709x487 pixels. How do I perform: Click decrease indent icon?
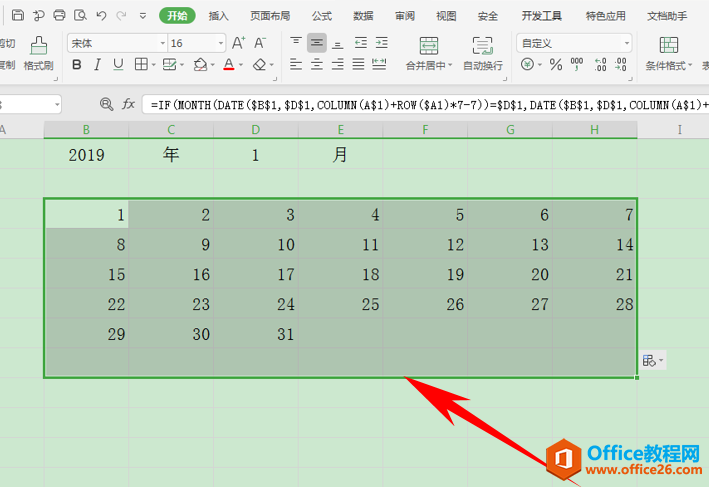[360, 43]
